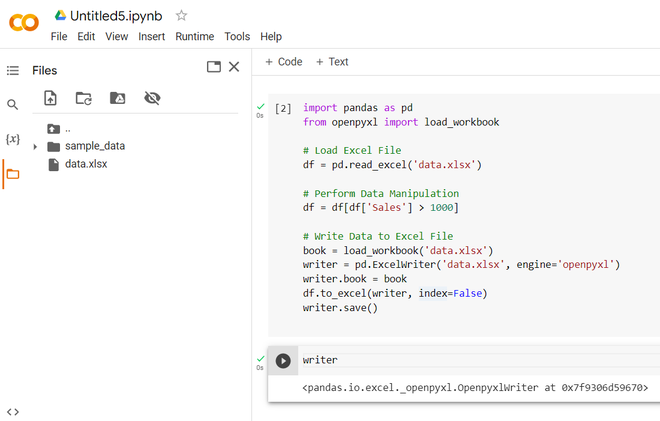This screenshot has height=421, width=660.
Task: Click the Files folder sidebar icon
Action: coord(13,174)
